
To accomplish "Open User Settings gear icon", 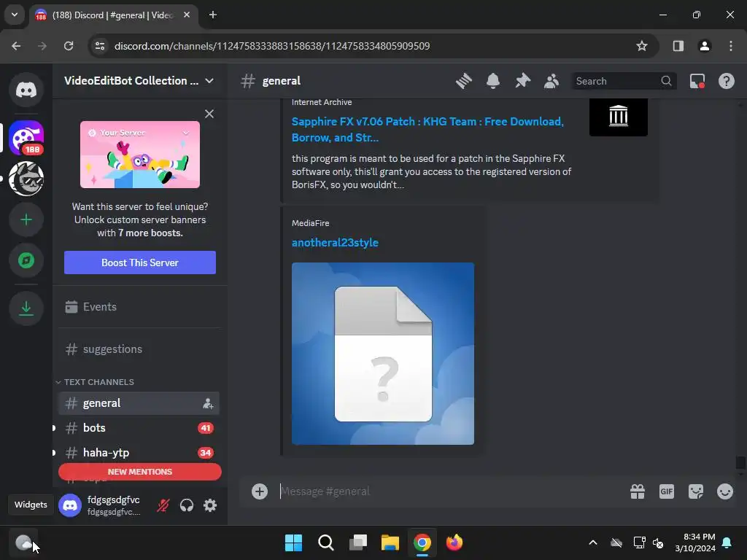I will (x=210, y=505).
